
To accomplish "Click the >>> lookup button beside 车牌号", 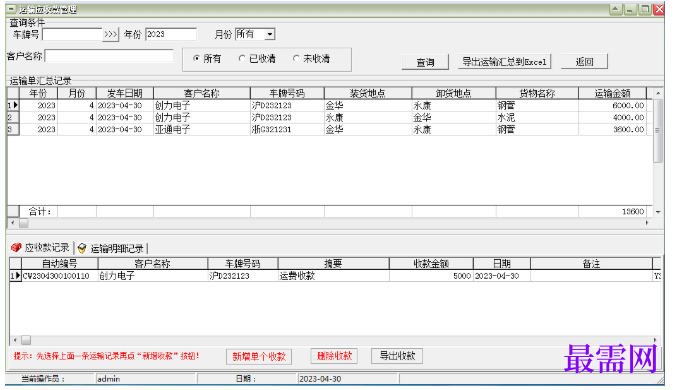I will pyautogui.click(x=110, y=34).
